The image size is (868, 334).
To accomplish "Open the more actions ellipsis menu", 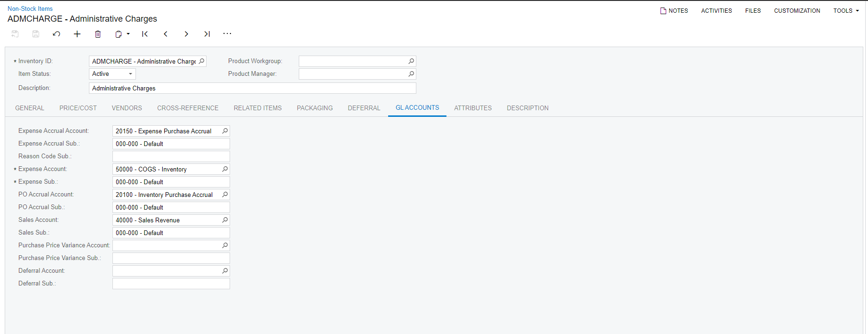I will pos(227,33).
